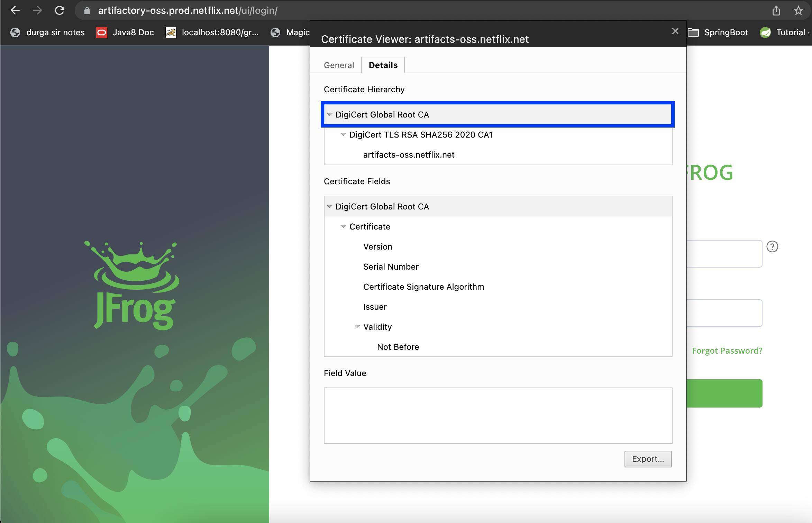This screenshot has width=812, height=523.
Task: Click the browser back arrow
Action: pos(15,10)
